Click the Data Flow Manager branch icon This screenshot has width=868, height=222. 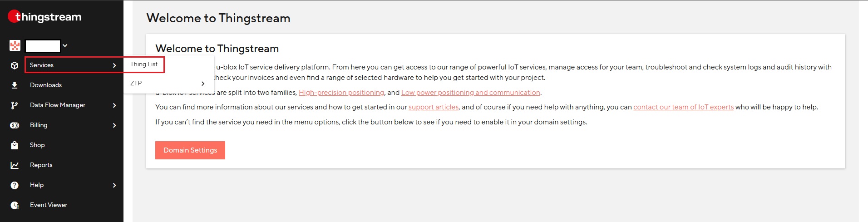(15, 105)
